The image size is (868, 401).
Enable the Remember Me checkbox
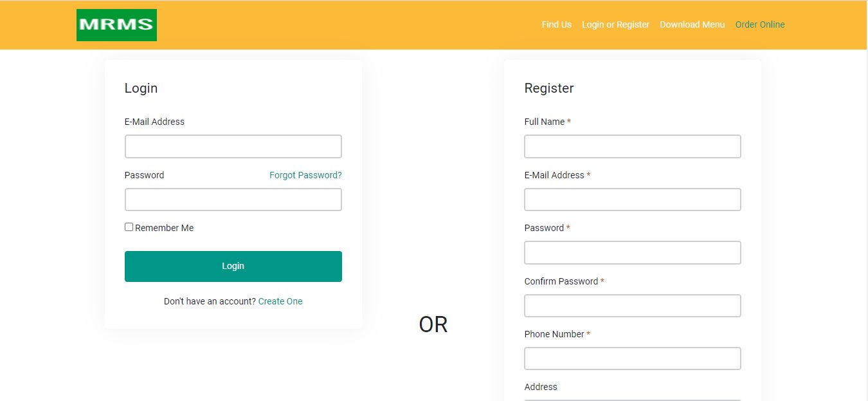pos(129,227)
